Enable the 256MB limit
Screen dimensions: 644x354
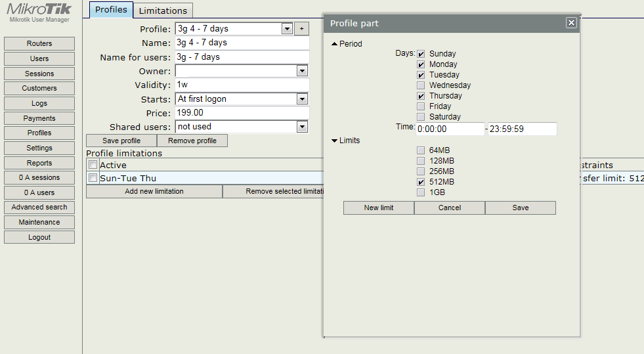coord(421,171)
